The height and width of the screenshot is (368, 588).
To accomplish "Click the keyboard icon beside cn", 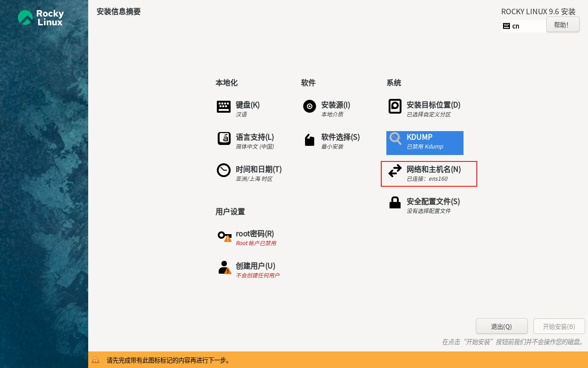I will (506, 26).
